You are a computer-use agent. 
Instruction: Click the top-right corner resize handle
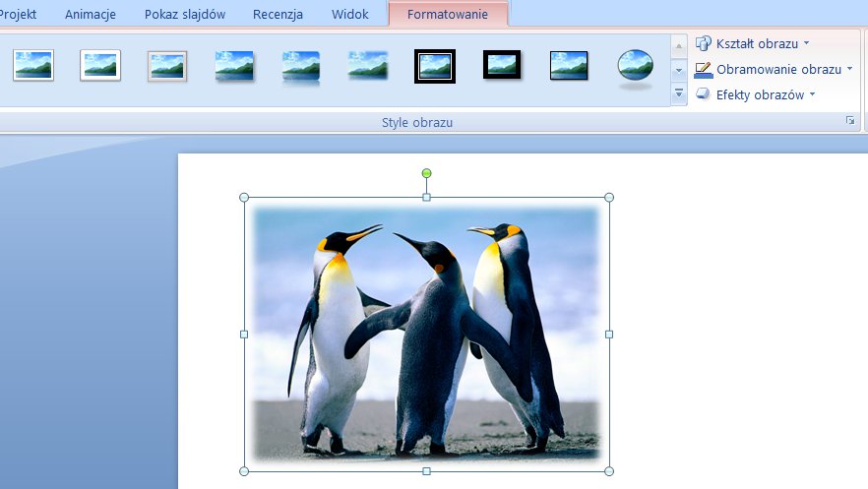609,198
